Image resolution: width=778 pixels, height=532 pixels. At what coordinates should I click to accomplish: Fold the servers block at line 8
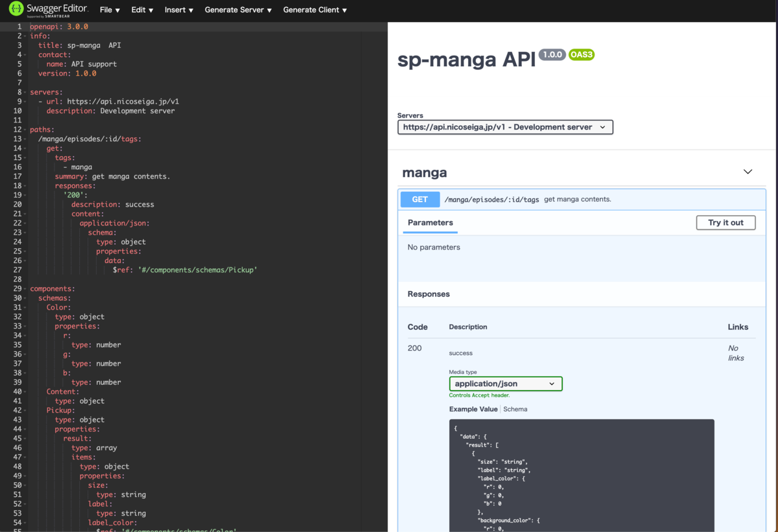(x=25, y=92)
